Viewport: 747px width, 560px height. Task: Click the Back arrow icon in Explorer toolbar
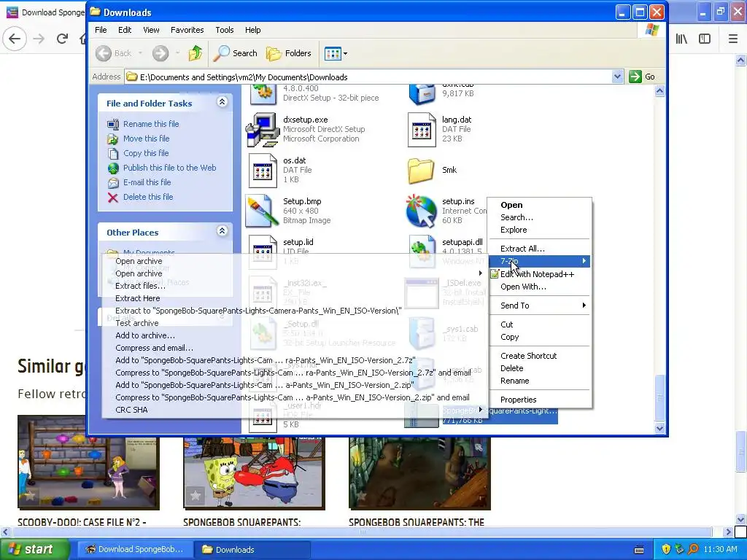[104, 53]
